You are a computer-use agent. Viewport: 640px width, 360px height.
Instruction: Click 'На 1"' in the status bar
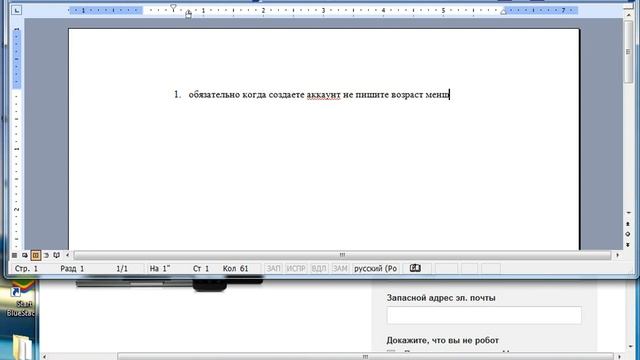tap(160, 269)
